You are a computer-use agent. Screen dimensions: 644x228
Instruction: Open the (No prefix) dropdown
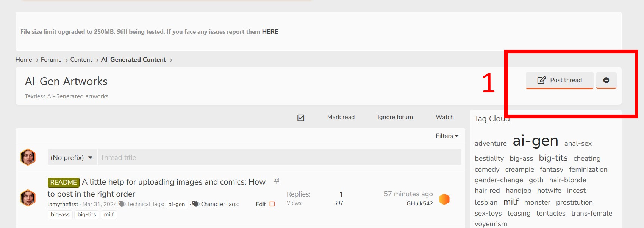coord(72,158)
